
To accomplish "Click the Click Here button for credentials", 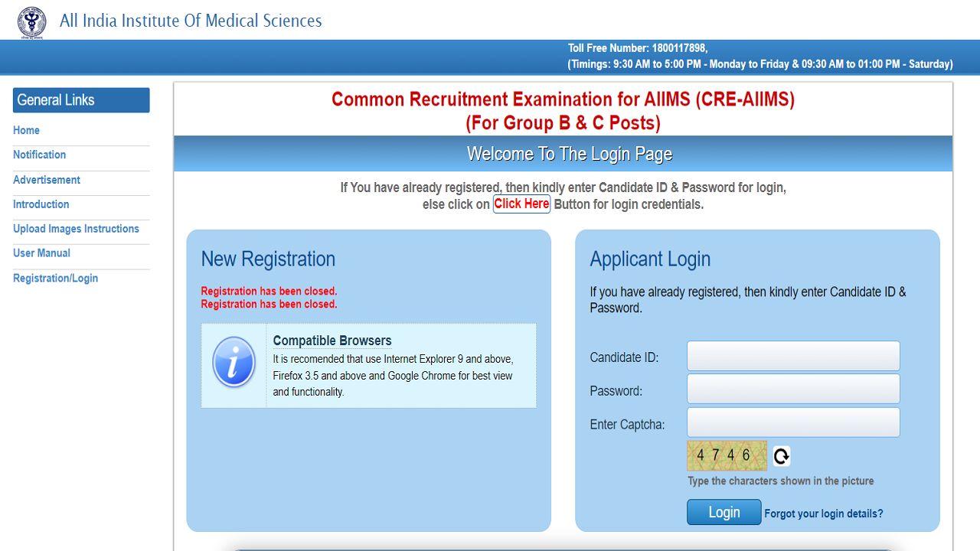I will (521, 204).
